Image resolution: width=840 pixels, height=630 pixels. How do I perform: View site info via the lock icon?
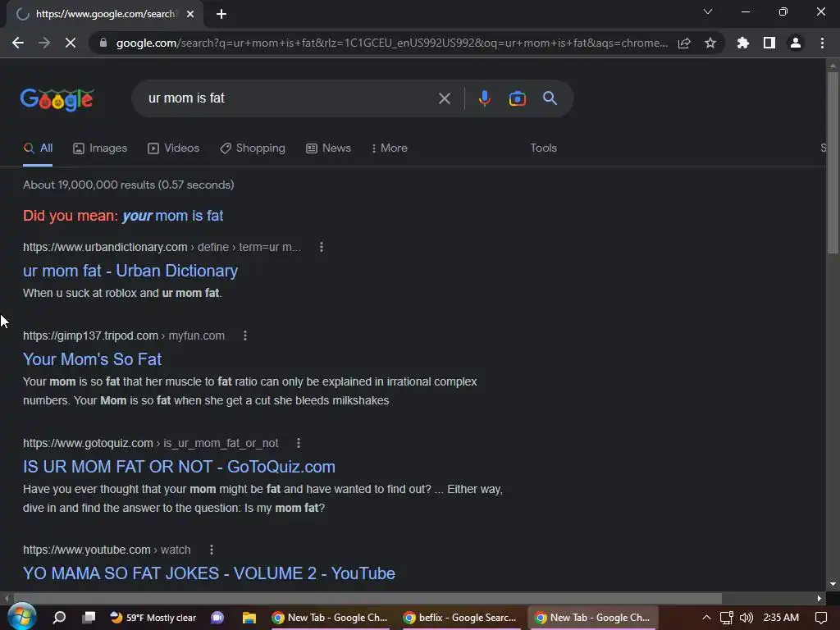pos(103,43)
